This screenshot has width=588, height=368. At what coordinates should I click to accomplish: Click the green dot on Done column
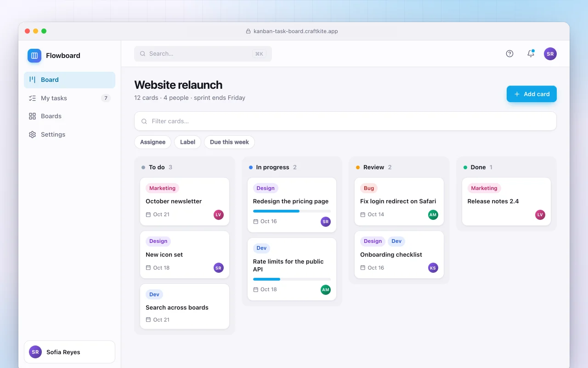click(465, 167)
